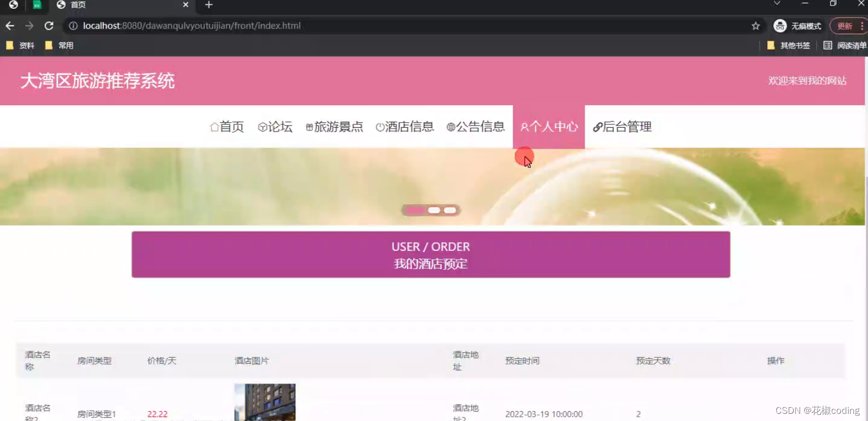Close the 首页 tab
The width and height of the screenshot is (868, 421).
point(185,5)
